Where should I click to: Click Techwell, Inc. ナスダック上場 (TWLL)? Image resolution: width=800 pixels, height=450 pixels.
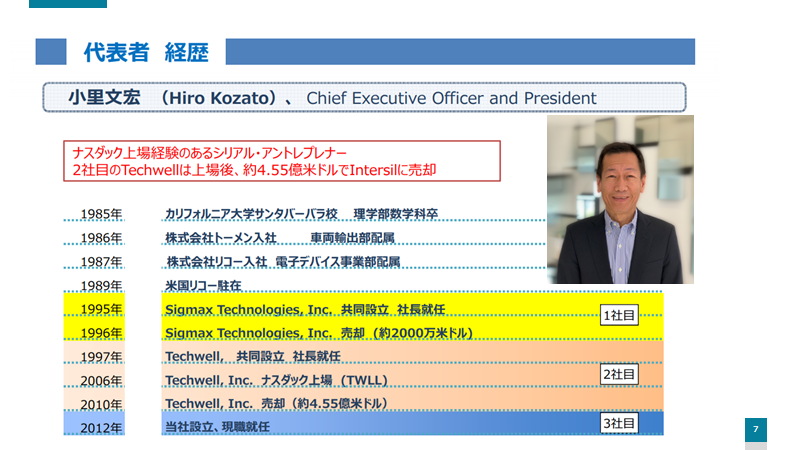click(x=276, y=380)
